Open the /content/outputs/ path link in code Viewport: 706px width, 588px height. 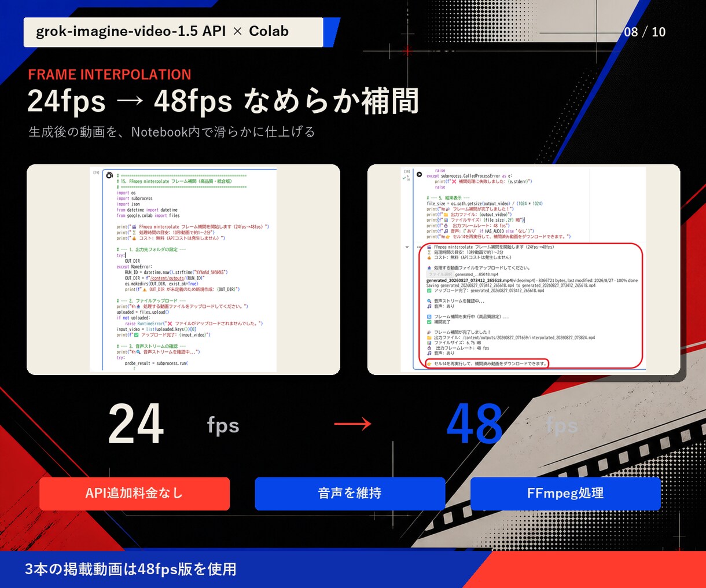167,278
